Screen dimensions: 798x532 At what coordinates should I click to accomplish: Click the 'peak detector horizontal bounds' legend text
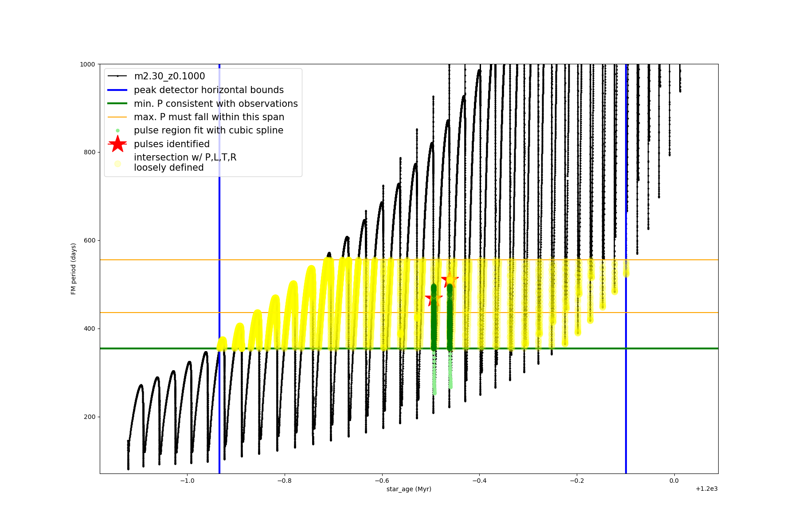(208, 90)
